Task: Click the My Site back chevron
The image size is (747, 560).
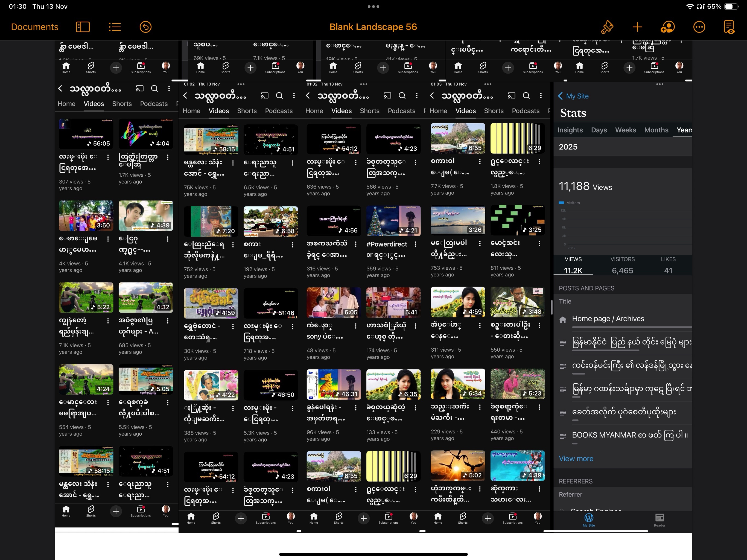Action: [561, 96]
